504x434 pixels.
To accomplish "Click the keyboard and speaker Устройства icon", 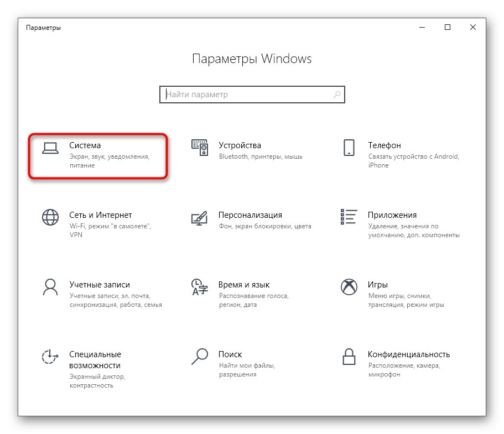I will (200, 148).
